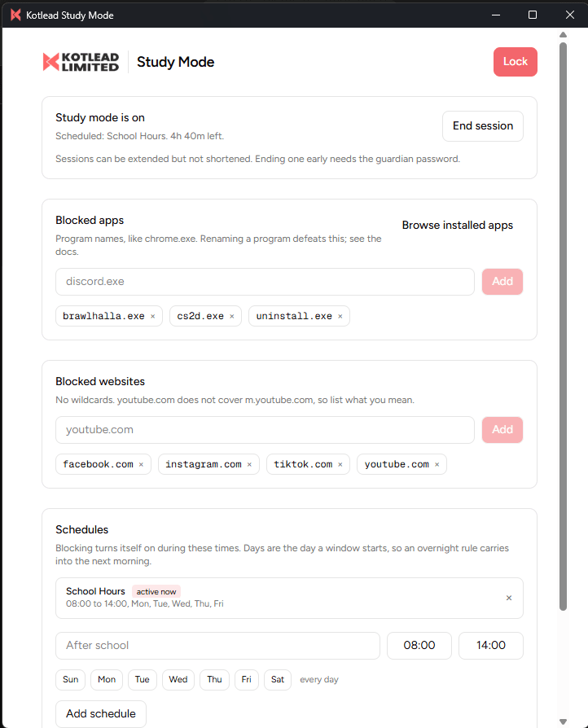Remove cs2d.exe from blocked apps

[x=232, y=316]
